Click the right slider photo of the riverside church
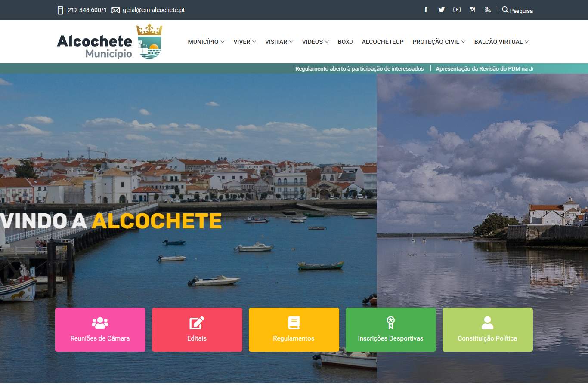This screenshot has width=588, height=387. 482,228
